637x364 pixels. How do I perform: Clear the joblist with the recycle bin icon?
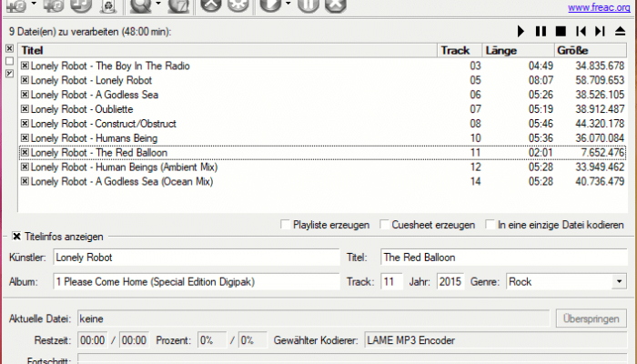point(108,5)
